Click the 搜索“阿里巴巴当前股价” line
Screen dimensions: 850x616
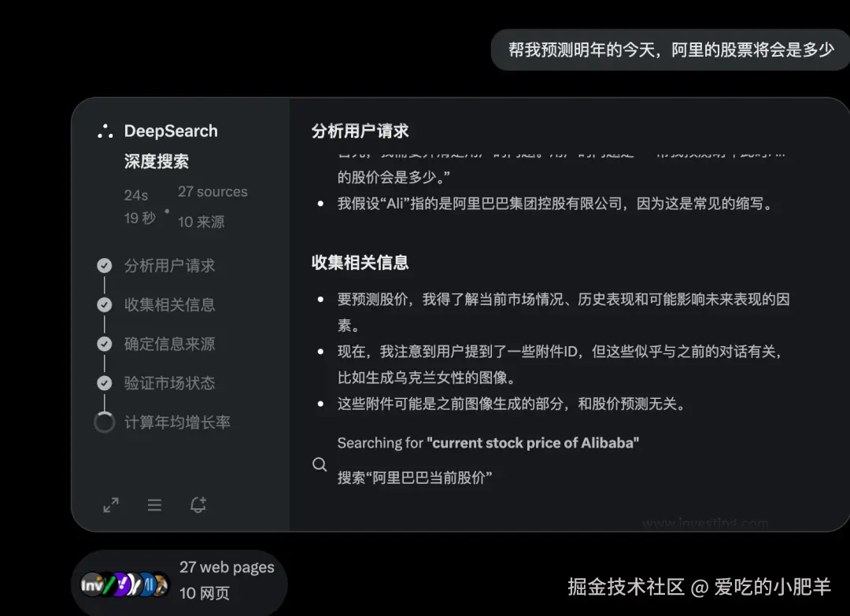point(415,478)
